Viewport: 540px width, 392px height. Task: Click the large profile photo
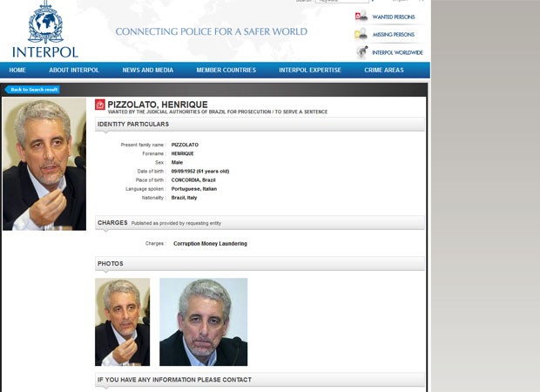pyautogui.click(x=44, y=164)
